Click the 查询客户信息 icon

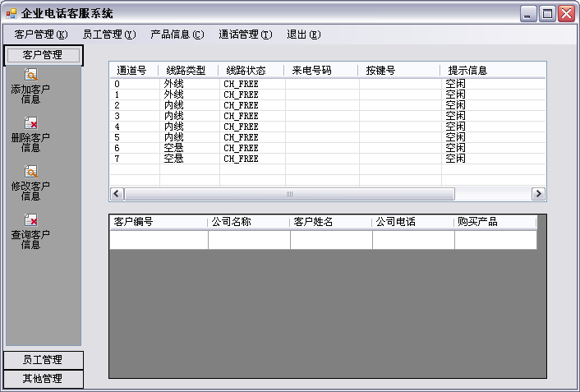31,220
